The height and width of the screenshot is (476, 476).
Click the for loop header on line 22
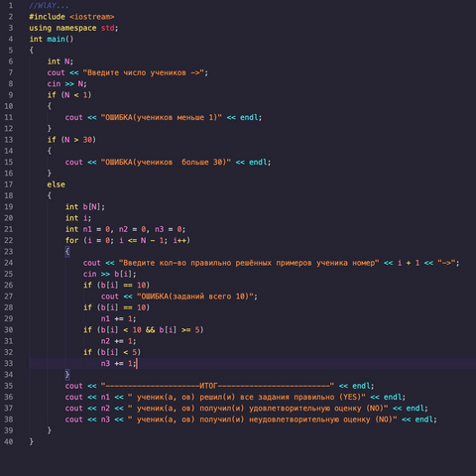coord(128,240)
